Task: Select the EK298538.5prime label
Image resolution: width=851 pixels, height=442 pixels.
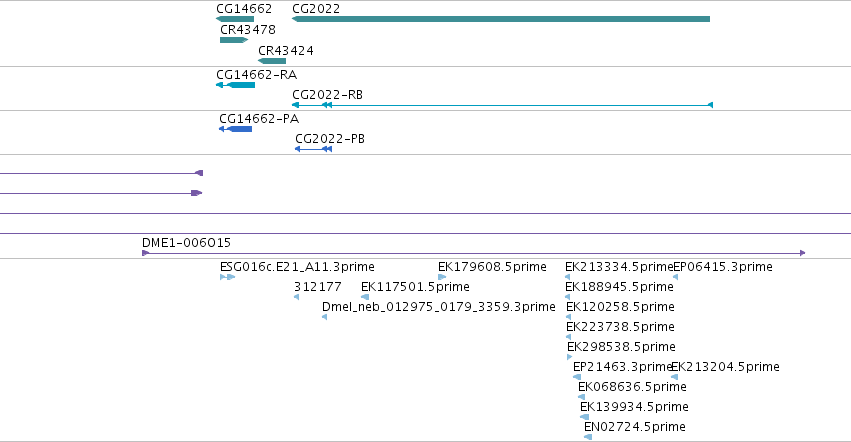Action: 621,346
